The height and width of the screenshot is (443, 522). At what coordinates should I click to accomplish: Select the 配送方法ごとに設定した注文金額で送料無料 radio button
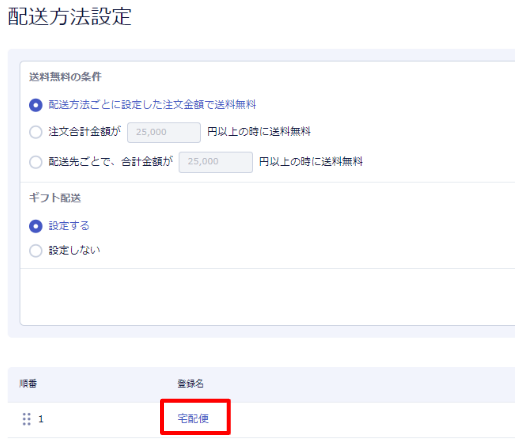click(x=36, y=105)
